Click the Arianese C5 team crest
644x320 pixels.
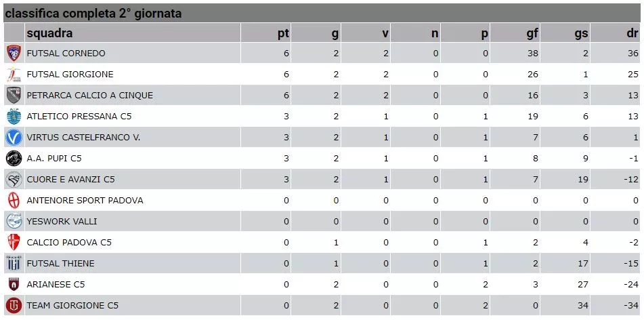point(14,284)
